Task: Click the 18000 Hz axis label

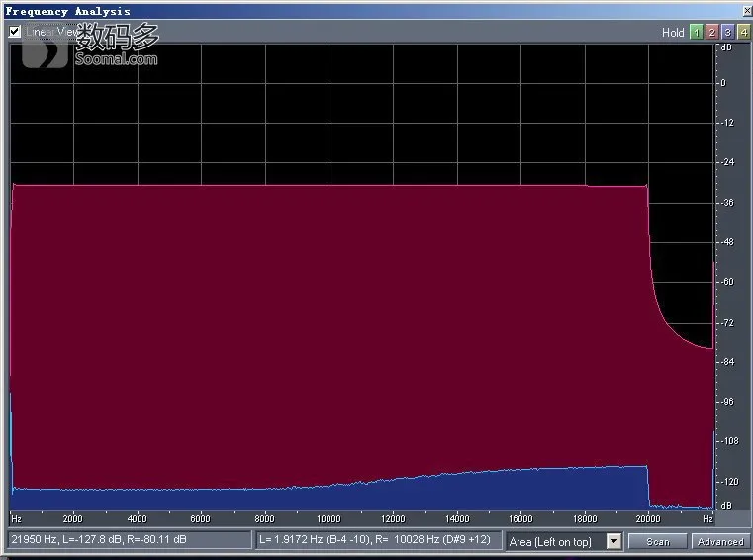Action: [585, 519]
